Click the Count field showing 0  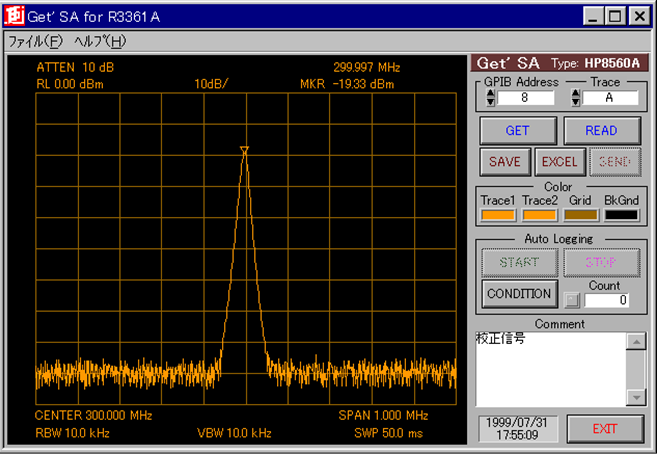tap(606, 300)
